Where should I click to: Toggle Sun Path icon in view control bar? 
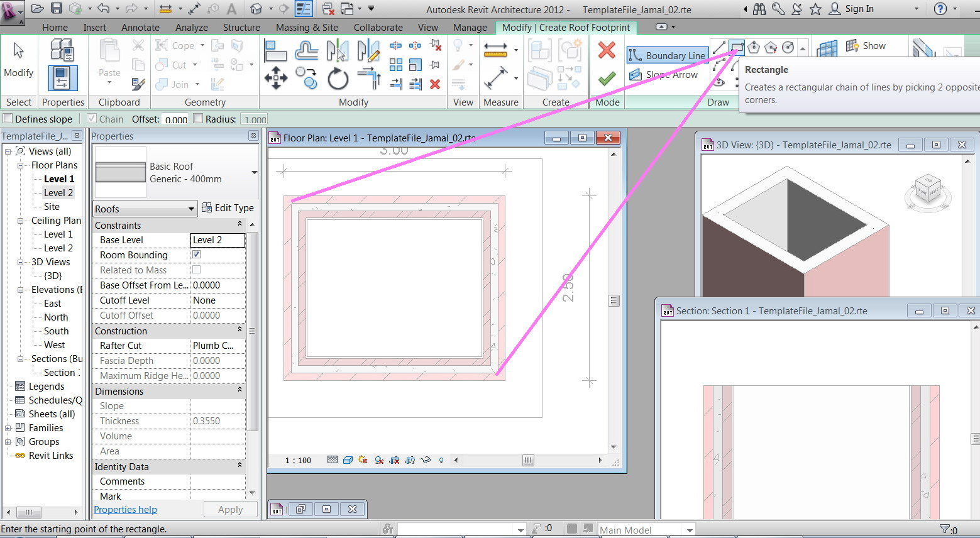[x=363, y=460]
